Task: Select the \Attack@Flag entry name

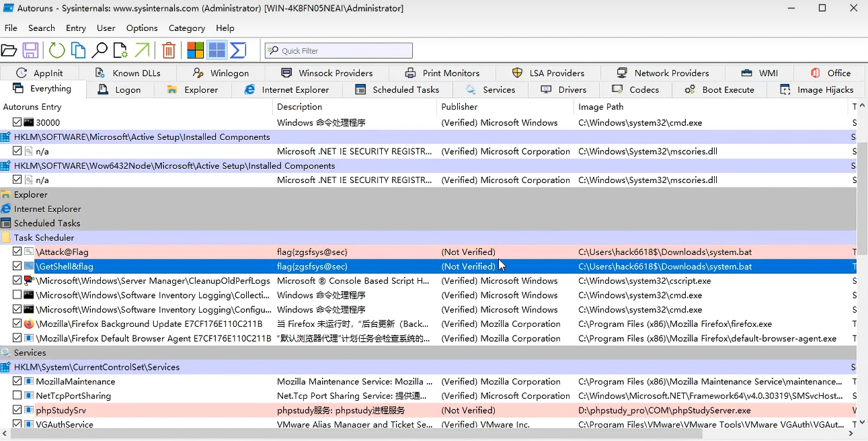Action: [x=63, y=252]
